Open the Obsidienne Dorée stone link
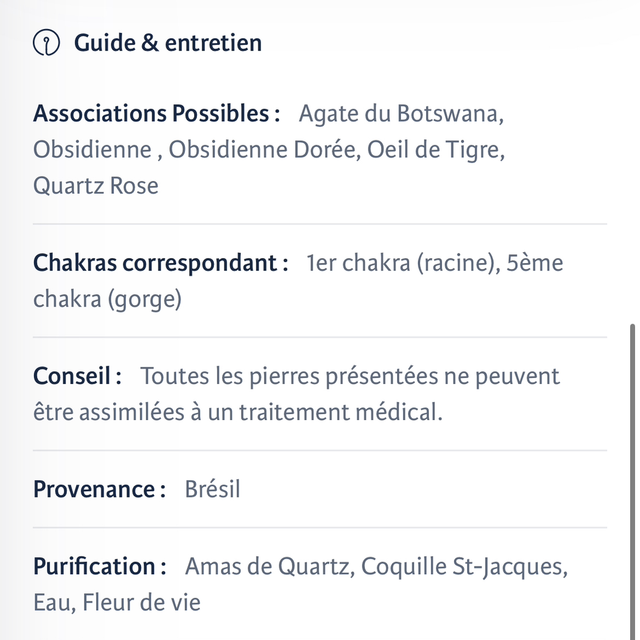Image resolution: width=640 pixels, height=640 pixels. (263, 149)
